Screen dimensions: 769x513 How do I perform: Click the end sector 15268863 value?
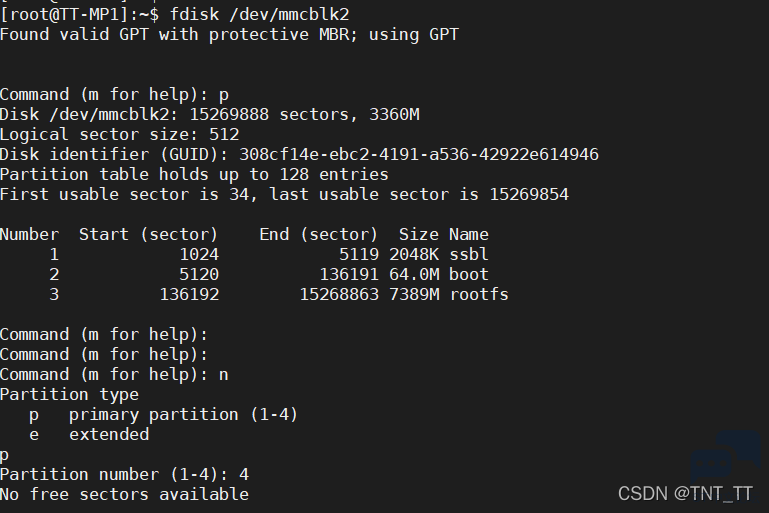[x=339, y=295]
